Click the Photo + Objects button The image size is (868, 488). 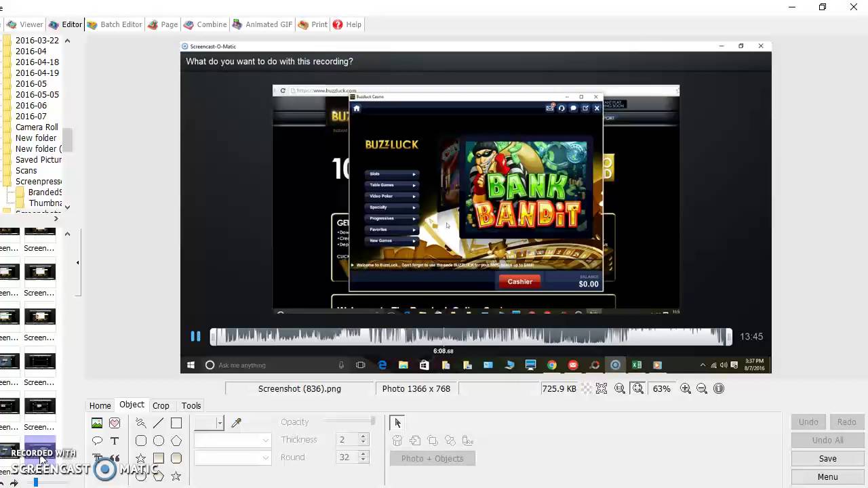[x=432, y=458]
